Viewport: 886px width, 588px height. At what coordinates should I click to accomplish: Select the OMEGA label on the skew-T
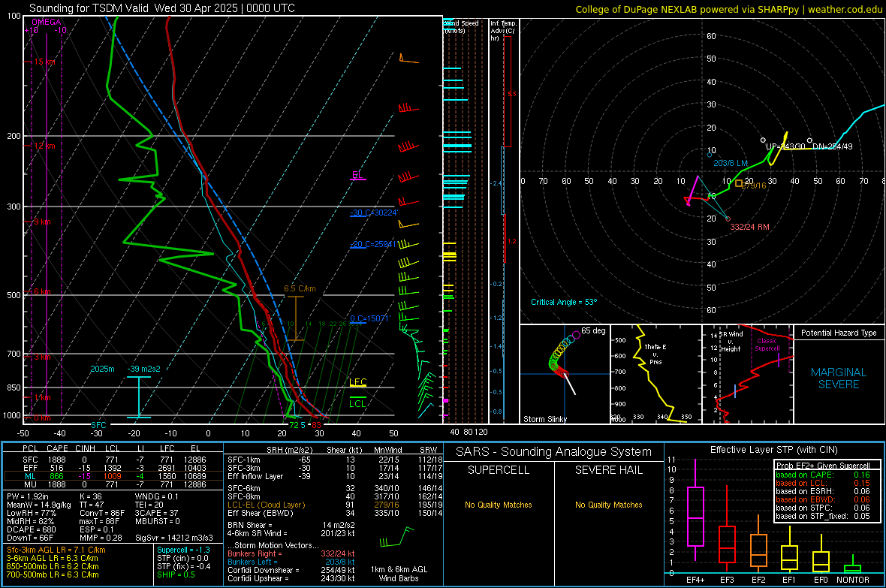tap(47, 22)
